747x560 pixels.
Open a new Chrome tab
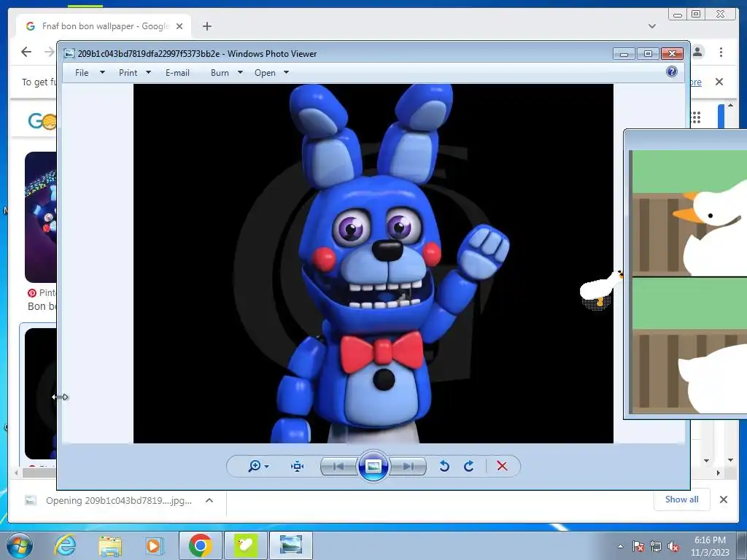point(206,26)
